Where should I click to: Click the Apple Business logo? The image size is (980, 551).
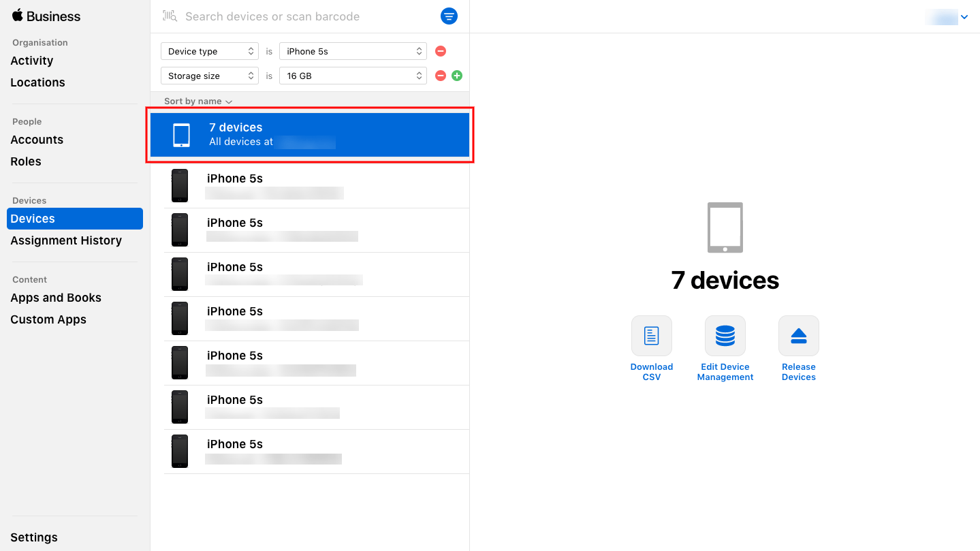[x=45, y=16]
